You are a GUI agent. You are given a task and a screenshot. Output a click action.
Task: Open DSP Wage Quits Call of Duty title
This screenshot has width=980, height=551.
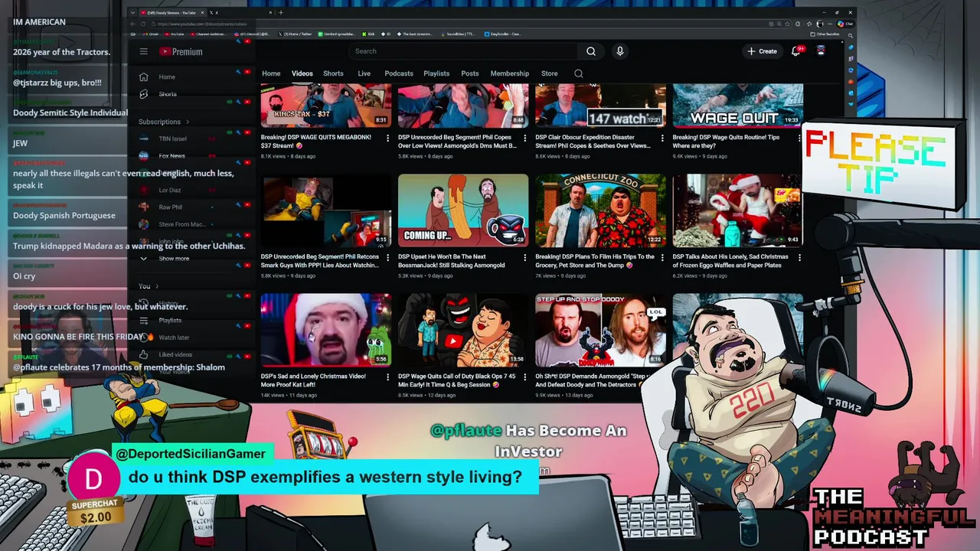coord(457,380)
